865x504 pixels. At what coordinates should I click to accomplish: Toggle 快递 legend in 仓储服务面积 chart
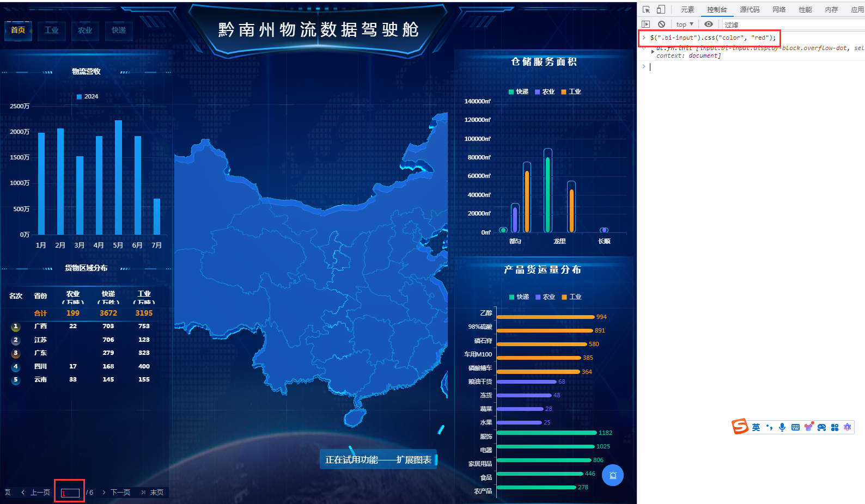[519, 91]
